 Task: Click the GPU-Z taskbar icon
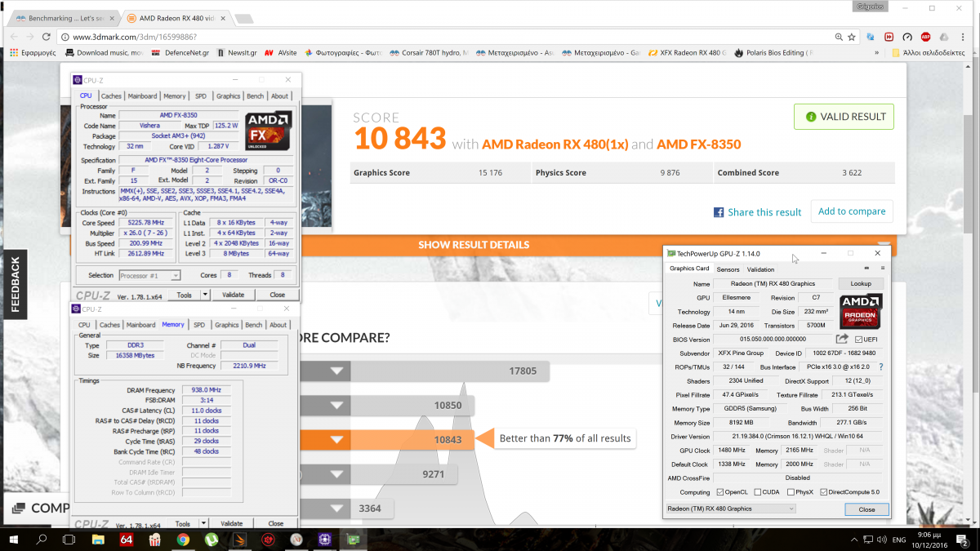pyautogui.click(x=354, y=540)
